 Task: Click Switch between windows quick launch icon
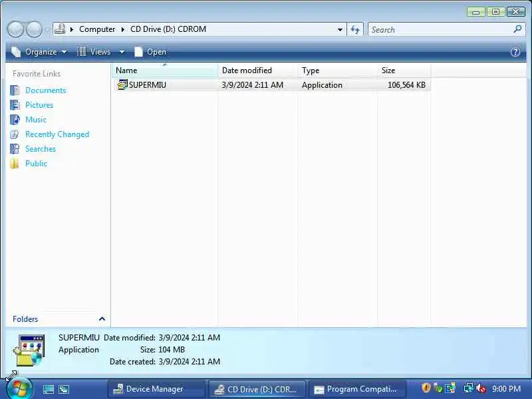(63, 389)
